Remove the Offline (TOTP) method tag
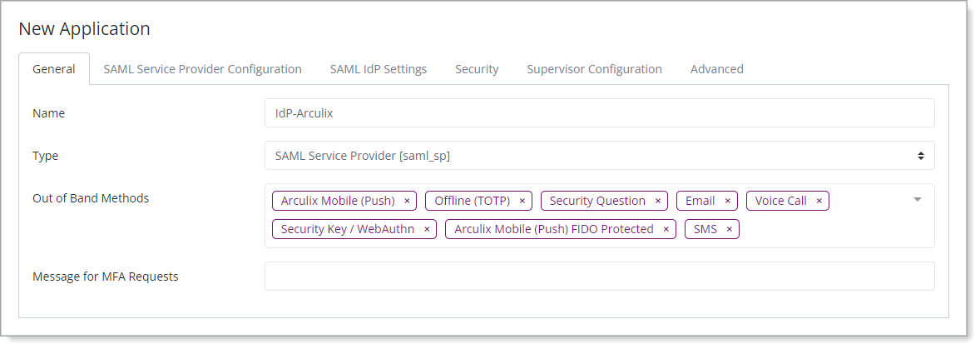The height and width of the screenshot is (349, 980). coord(522,201)
